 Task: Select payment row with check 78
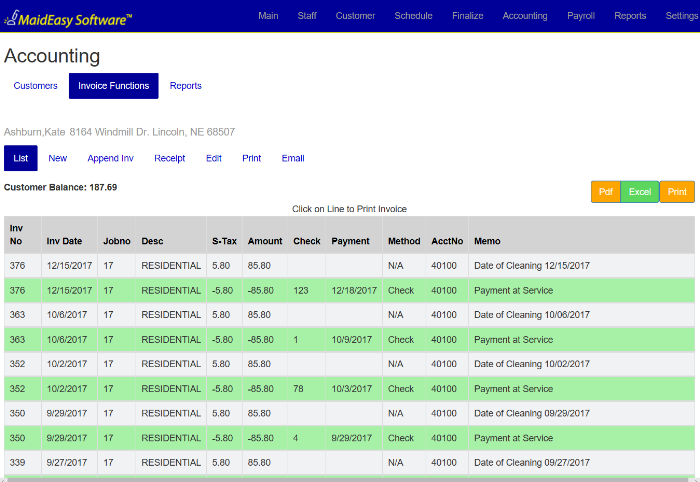[x=350, y=389]
